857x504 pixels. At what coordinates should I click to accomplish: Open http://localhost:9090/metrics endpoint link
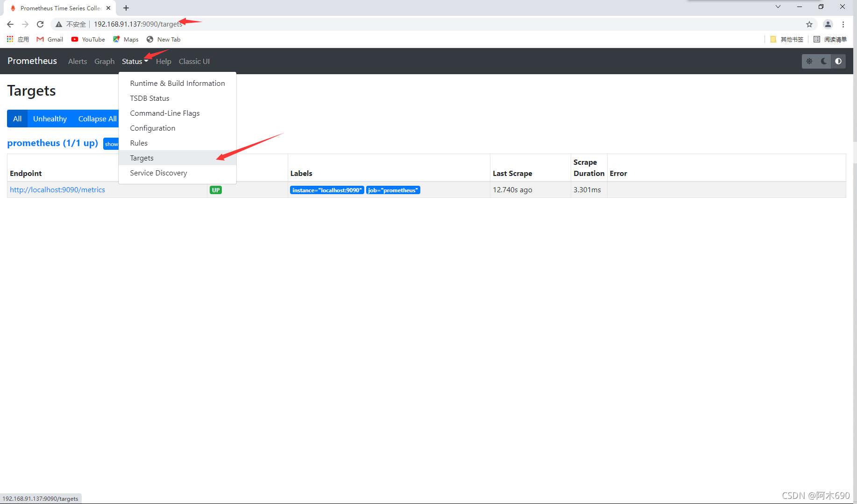57,189
